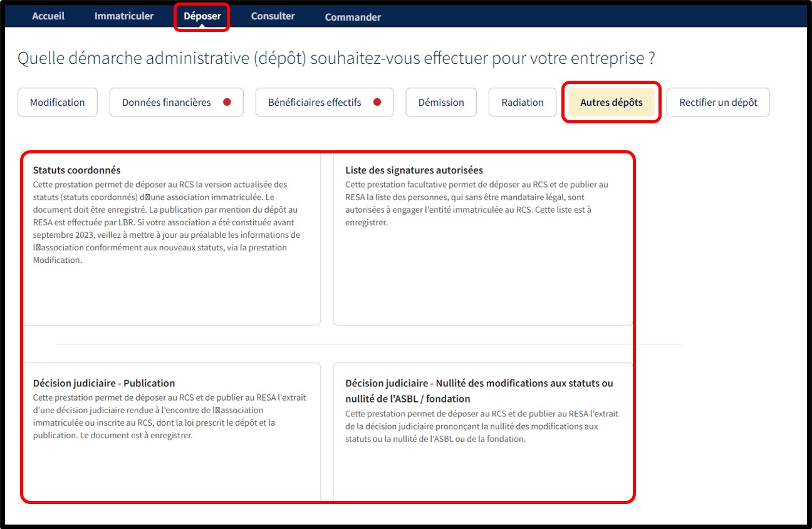Image resolution: width=812 pixels, height=529 pixels.
Task: Go to the Accueil tab
Action: pos(48,16)
